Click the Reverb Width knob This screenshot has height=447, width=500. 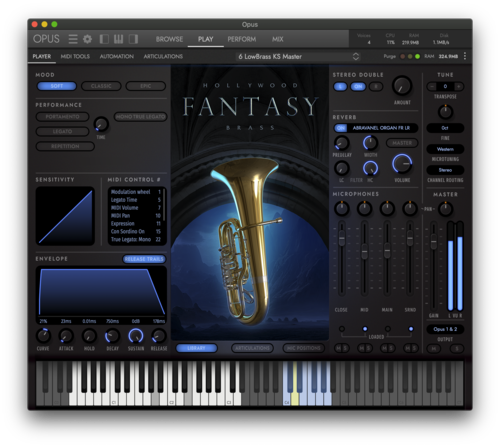[370, 143]
